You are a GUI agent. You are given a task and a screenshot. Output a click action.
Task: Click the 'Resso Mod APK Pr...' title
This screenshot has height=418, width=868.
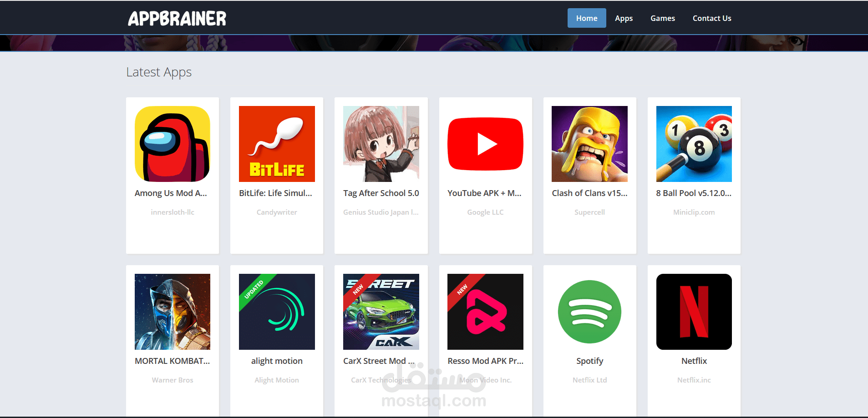coord(485,361)
